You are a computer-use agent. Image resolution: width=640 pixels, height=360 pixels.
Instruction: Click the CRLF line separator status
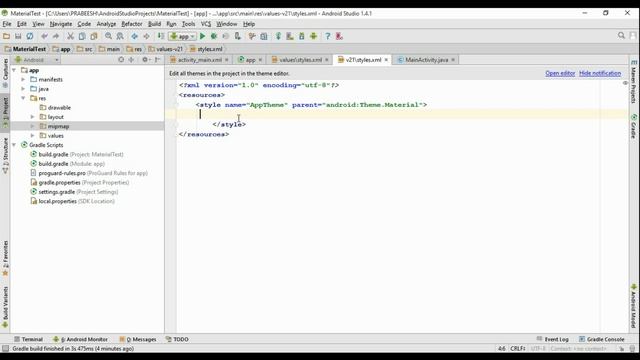tap(517, 349)
